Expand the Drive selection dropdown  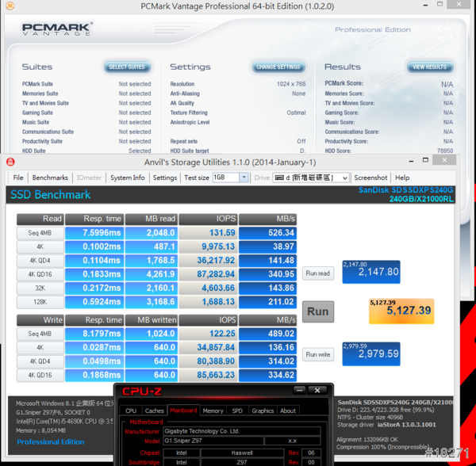[x=345, y=178]
